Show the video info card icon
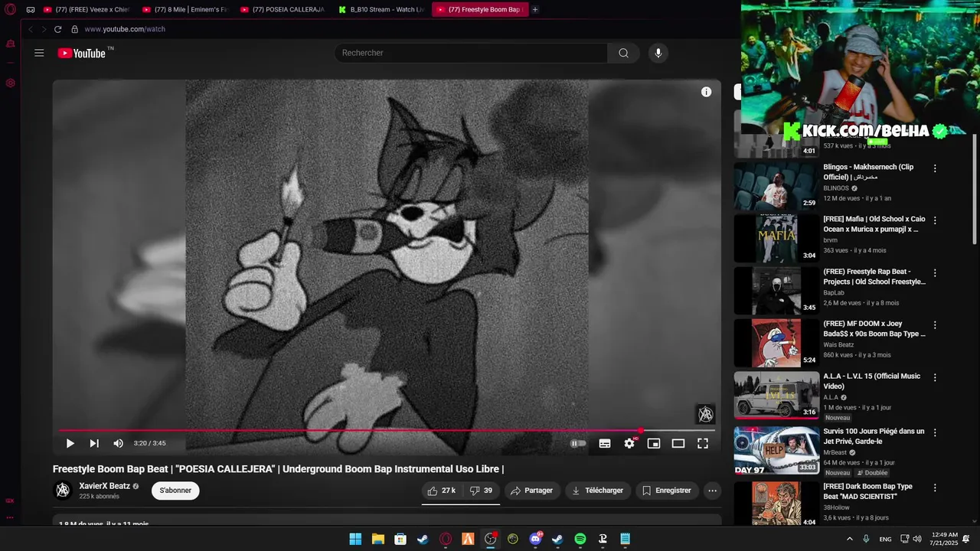Viewport: 980px width, 551px height. click(x=706, y=92)
